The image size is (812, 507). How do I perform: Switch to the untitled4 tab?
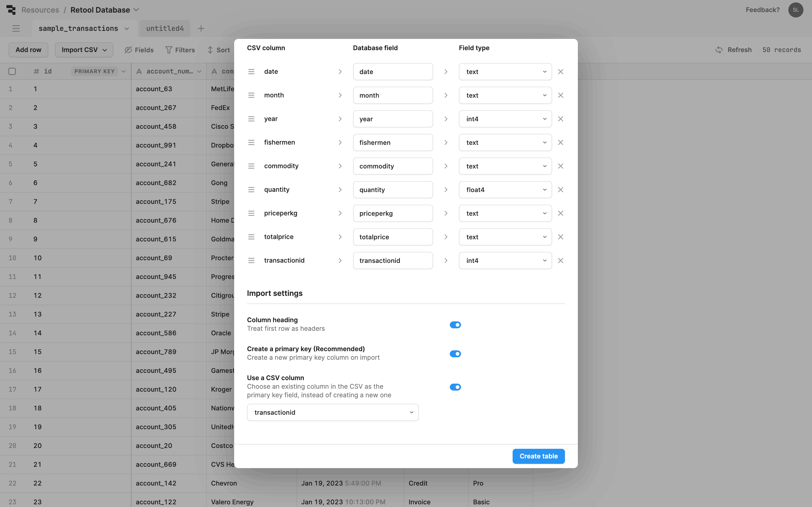click(x=165, y=28)
